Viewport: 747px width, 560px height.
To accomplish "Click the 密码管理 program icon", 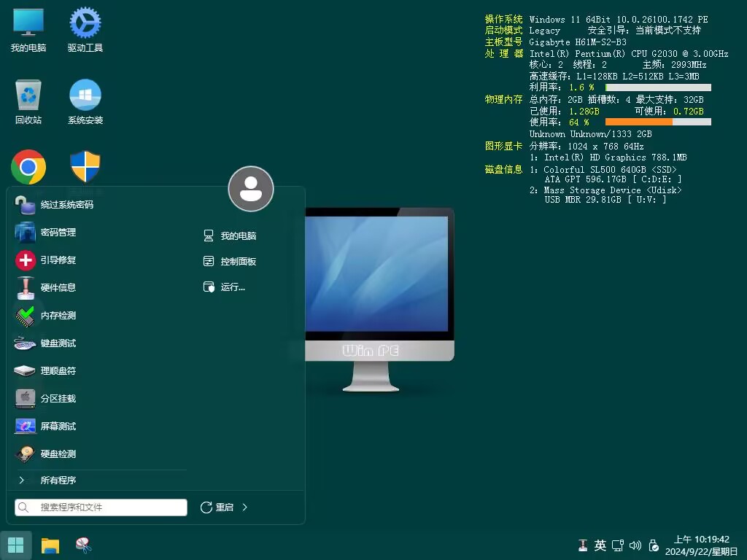I will pyautogui.click(x=25, y=233).
